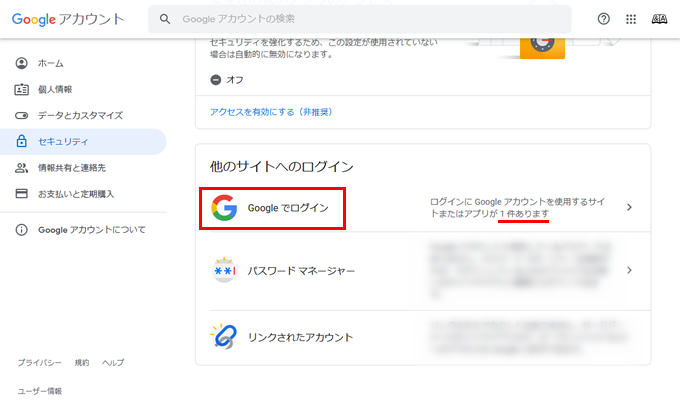Click the オフ status minus icon

tap(216, 80)
